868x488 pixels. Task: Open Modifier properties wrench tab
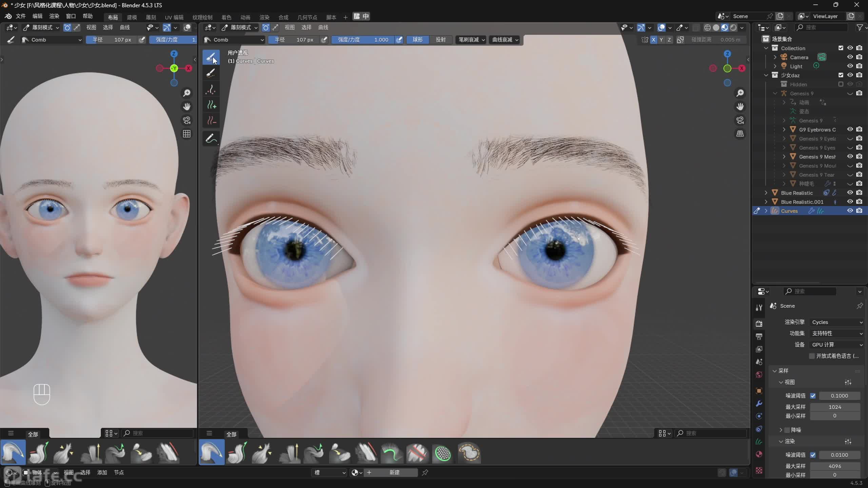tap(759, 403)
